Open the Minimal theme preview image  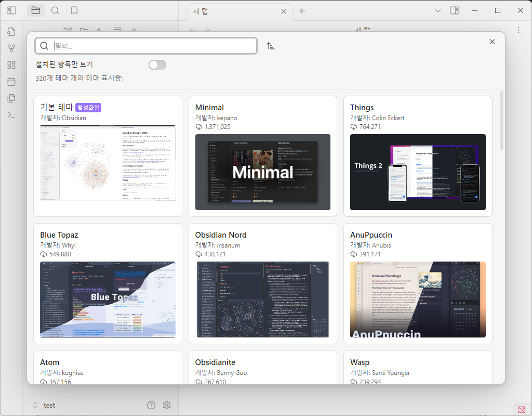[262, 172]
